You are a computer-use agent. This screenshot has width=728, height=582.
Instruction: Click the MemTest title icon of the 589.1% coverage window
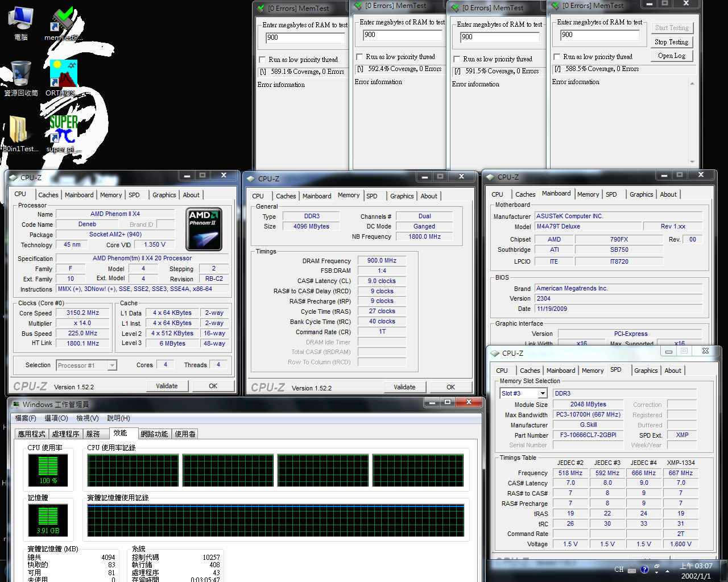point(261,9)
